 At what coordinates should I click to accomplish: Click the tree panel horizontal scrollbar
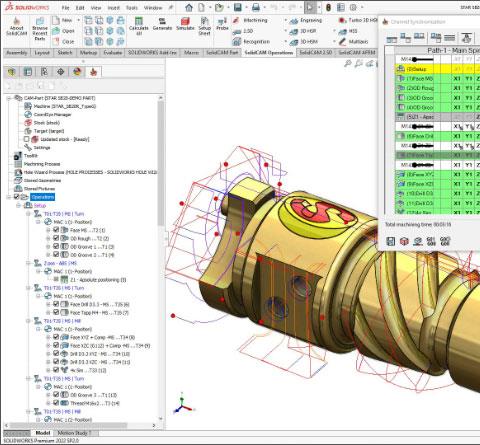68,425
